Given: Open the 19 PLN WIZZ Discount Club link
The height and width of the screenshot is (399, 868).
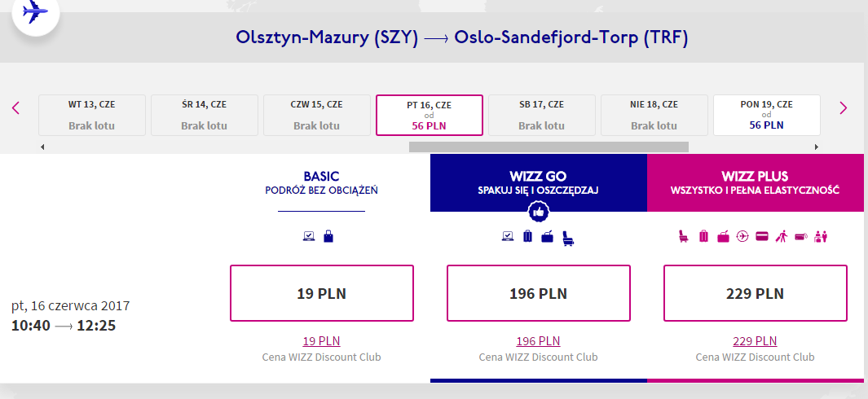Looking at the screenshot, I should pyautogui.click(x=322, y=341).
